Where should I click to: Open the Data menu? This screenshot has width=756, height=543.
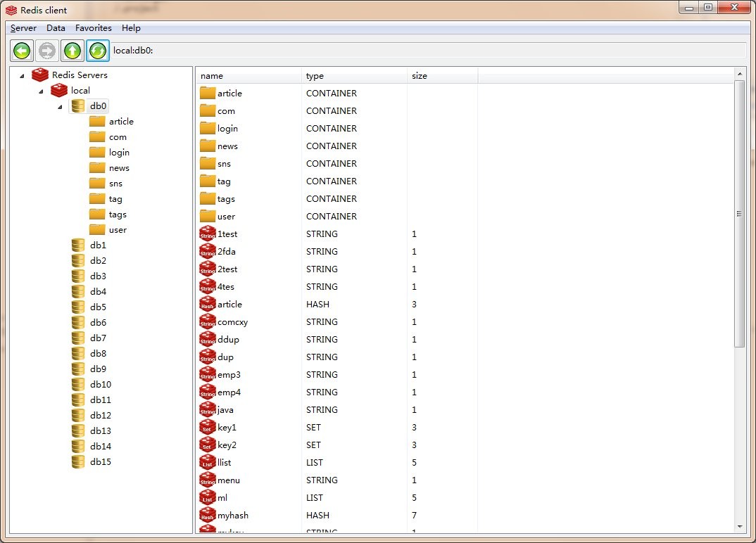coord(56,28)
